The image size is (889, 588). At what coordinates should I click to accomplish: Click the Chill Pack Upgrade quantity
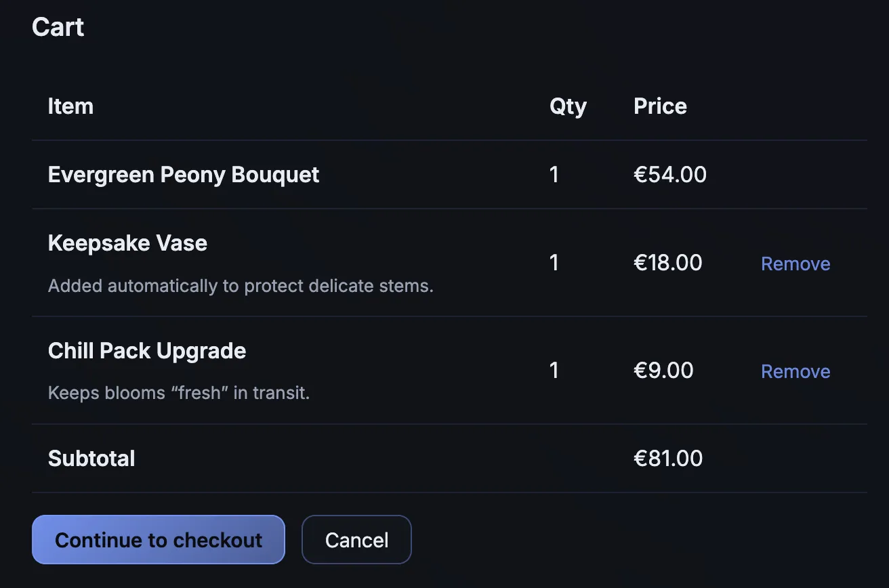[554, 370]
